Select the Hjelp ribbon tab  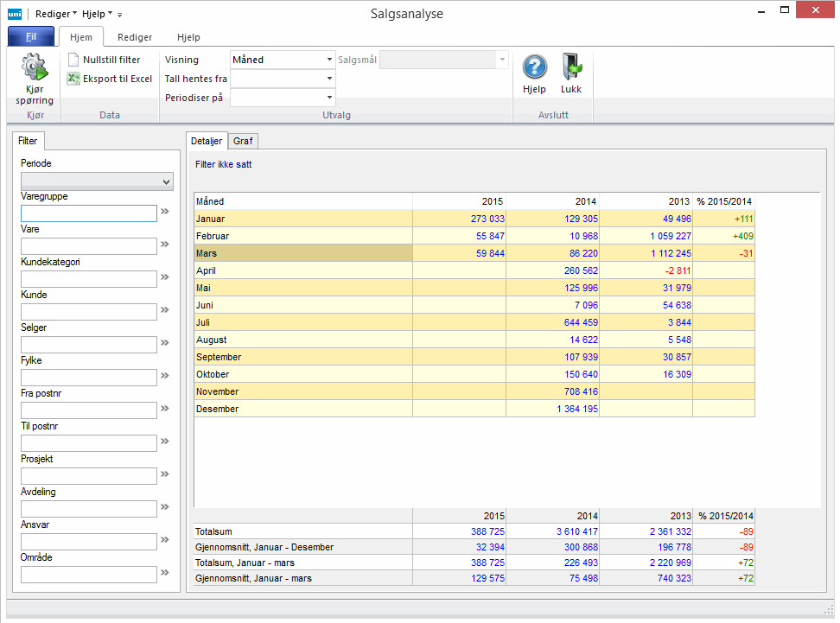tap(188, 37)
